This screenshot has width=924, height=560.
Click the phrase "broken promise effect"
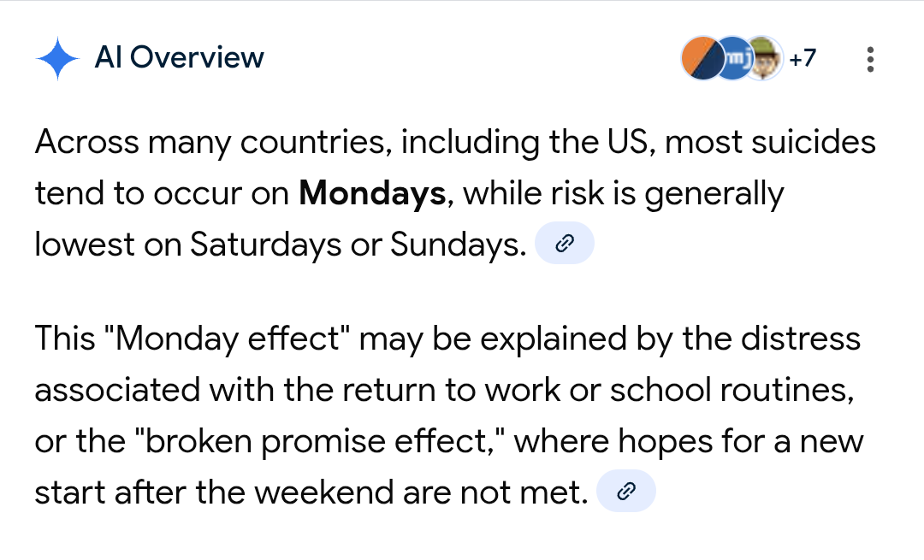pyautogui.click(x=314, y=443)
